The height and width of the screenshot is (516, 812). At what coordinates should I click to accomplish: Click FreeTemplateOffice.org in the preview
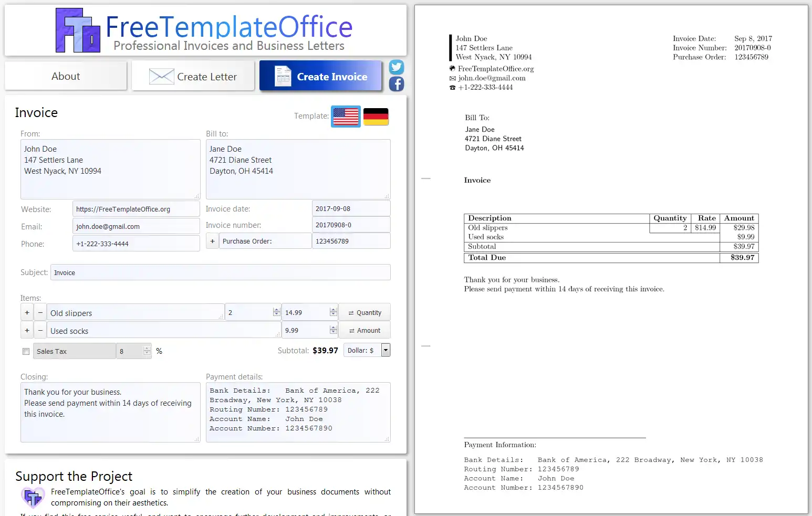tap(496, 69)
